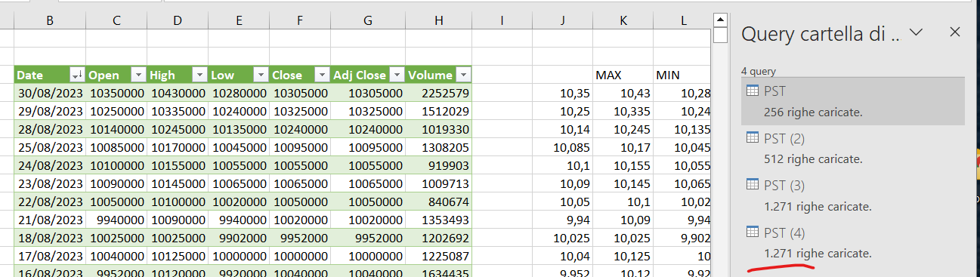Select column E header
The width and height of the screenshot is (980, 277).
coord(239,21)
